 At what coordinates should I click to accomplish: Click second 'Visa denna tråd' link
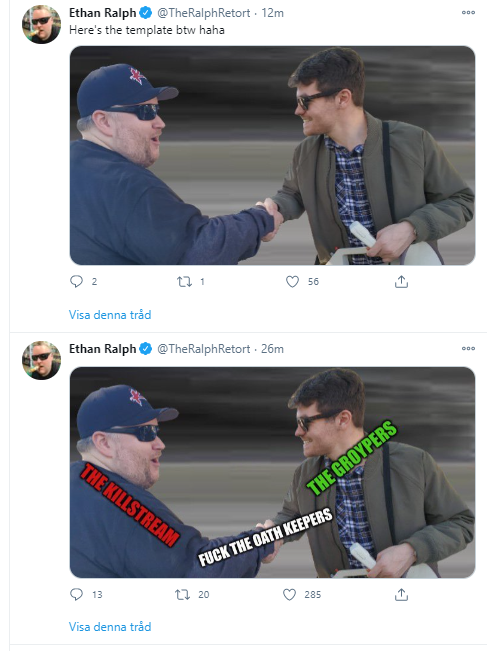110,627
